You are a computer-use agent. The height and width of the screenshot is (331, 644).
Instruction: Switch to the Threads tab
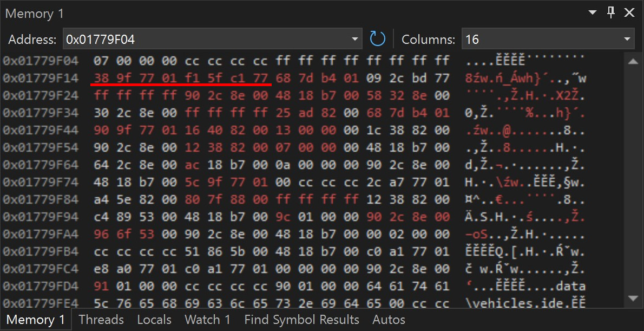(101, 320)
